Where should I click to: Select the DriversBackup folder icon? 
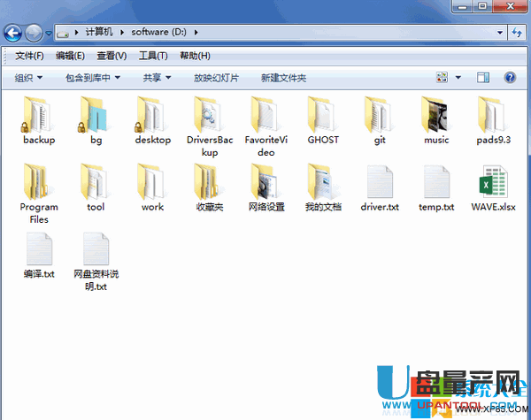tap(208, 114)
